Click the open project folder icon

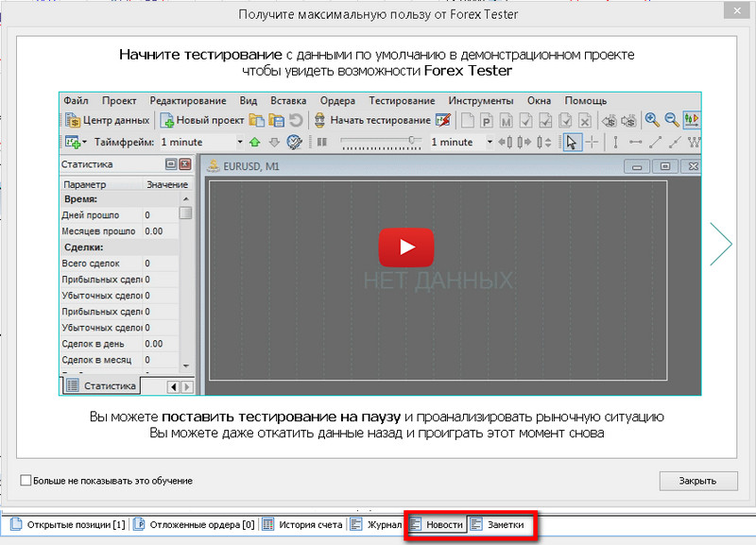pyautogui.click(x=257, y=120)
